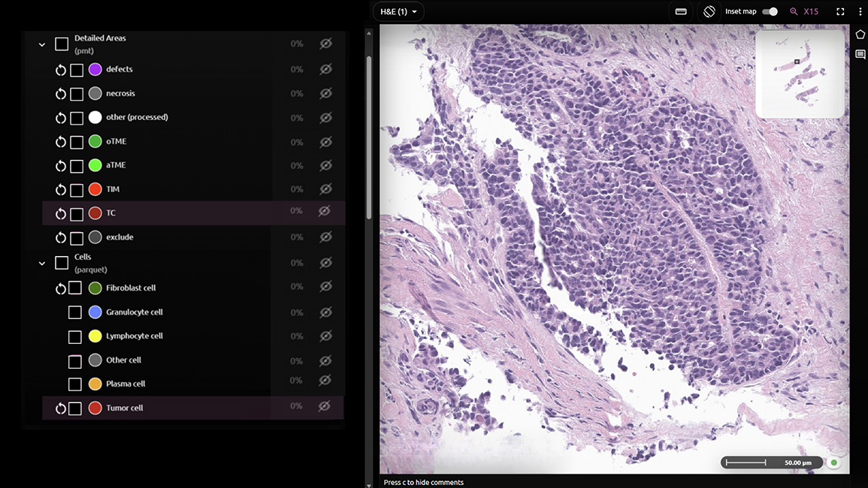This screenshot has width=868, height=488.
Task: Open the H&E (1) stain dropdown
Action: 398,11
